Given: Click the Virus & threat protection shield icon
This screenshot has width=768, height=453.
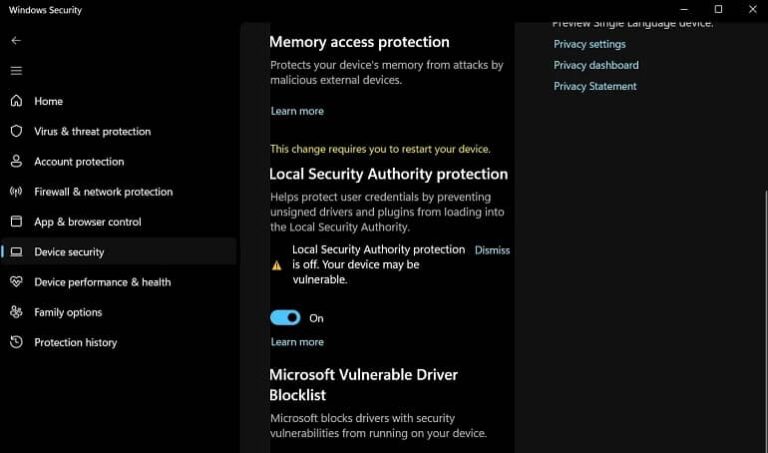Looking at the screenshot, I should (x=16, y=131).
